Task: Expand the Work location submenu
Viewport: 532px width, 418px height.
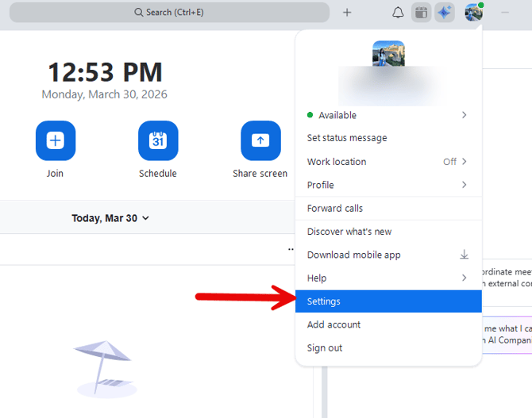Action: tap(465, 162)
